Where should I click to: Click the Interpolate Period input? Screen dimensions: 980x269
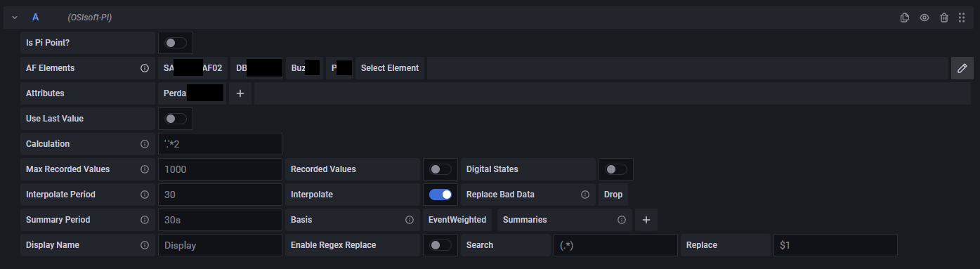220,195
